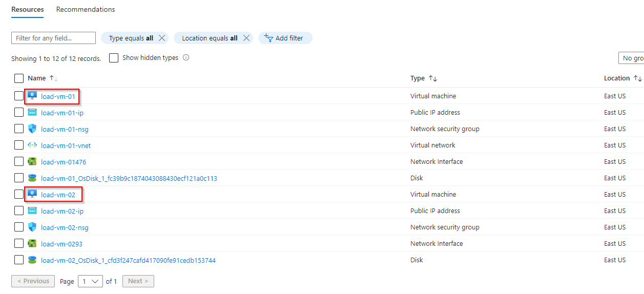Click the Type column header
Screen dimensions: 644x294
click(418, 78)
